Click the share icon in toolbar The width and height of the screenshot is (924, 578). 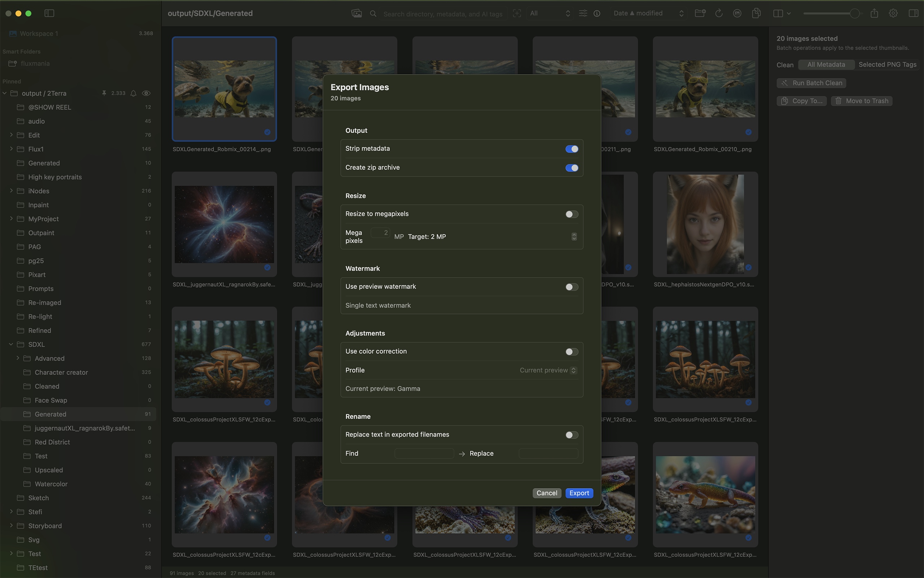coord(874,13)
